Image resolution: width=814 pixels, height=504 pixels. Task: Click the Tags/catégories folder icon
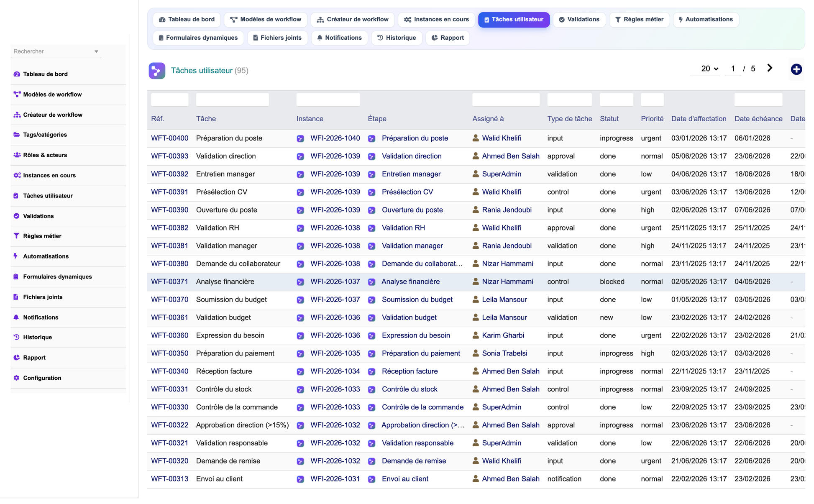click(17, 135)
